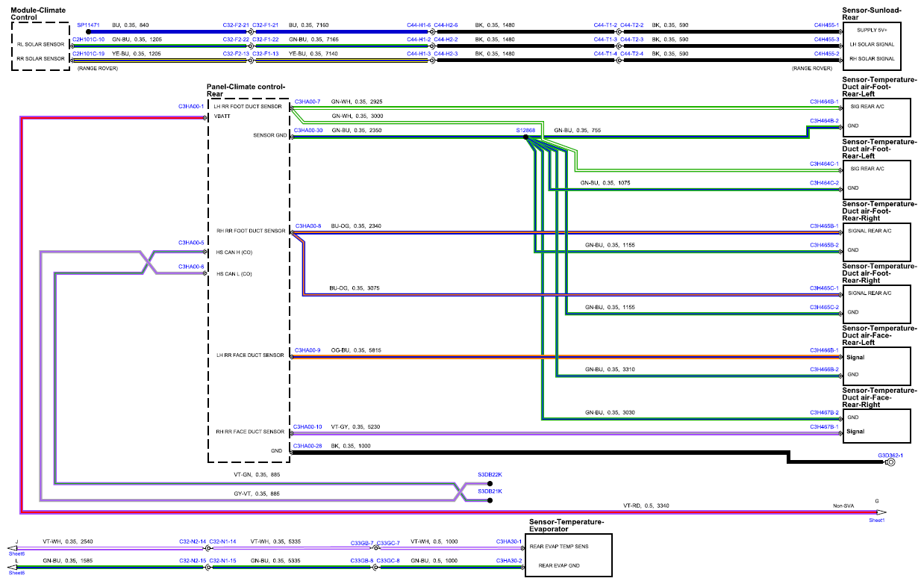Select sensor pin C3H467B-2
This screenshot has width=924, height=584.
click(825, 412)
